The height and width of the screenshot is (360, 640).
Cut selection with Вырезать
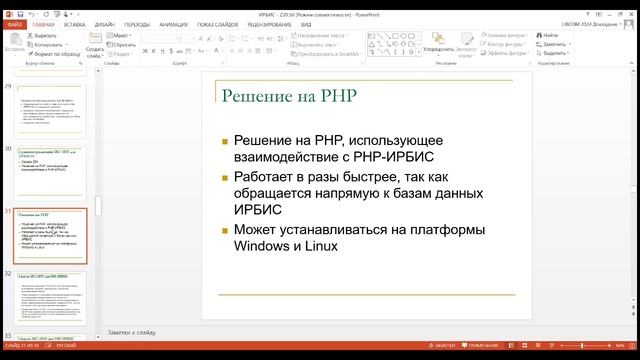coord(42,36)
